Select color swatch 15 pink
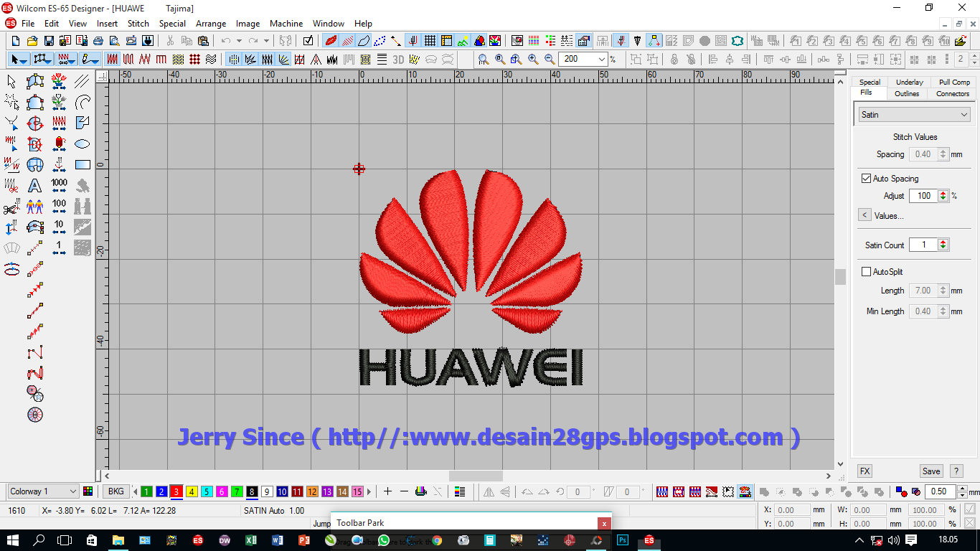The width and height of the screenshot is (980, 551). 357,491
